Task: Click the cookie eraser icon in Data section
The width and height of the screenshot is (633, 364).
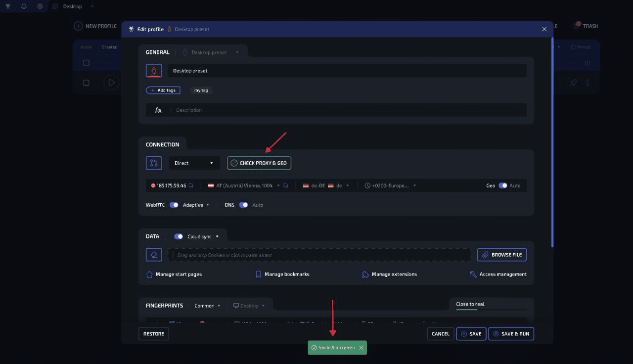Action: pyautogui.click(x=154, y=255)
